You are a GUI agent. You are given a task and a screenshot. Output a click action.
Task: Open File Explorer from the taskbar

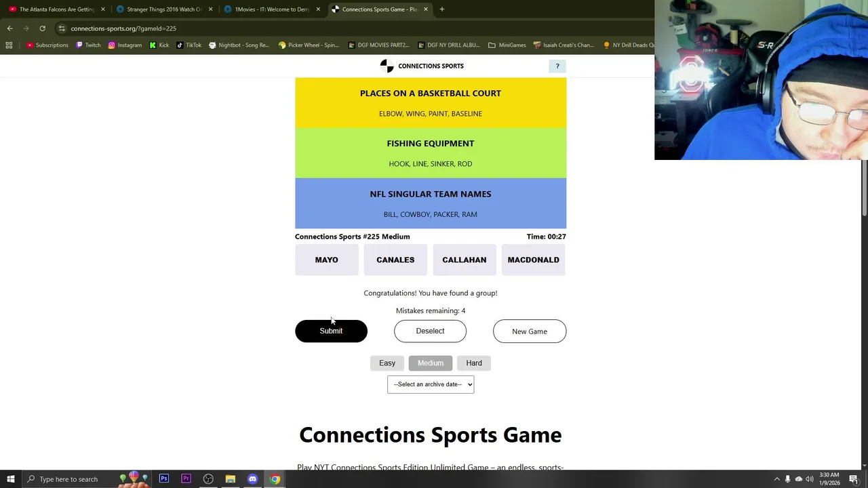(230, 479)
